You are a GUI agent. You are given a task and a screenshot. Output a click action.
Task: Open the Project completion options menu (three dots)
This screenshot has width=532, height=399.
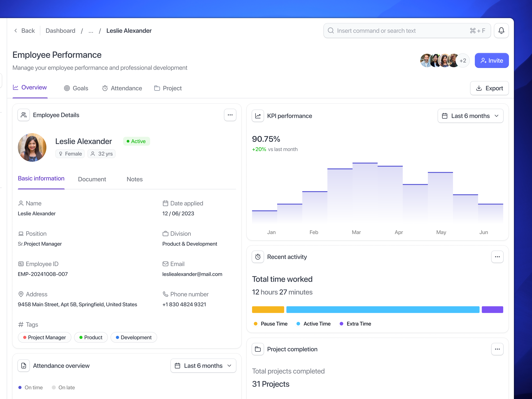click(x=497, y=349)
